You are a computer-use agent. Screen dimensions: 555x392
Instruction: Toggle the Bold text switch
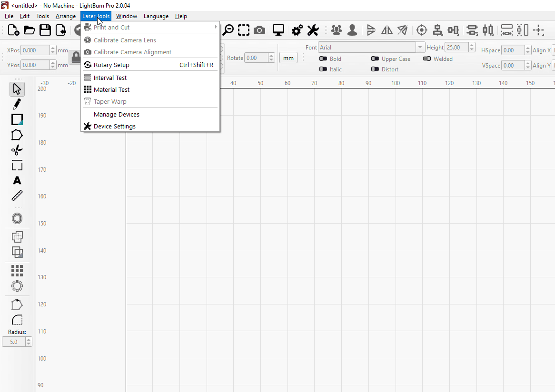[323, 59]
